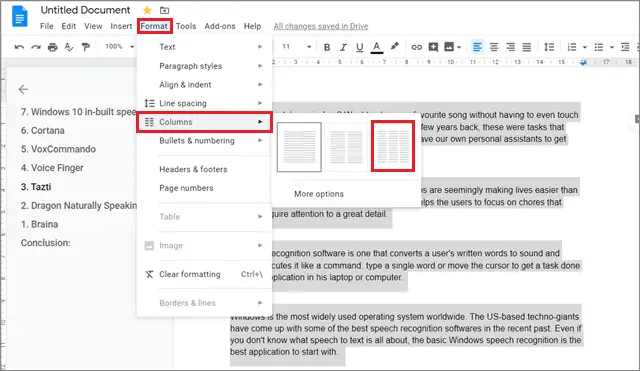Image resolution: width=640 pixels, height=371 pixels.
Task: Click the move to folder icon
Action: tap(164, 10)
